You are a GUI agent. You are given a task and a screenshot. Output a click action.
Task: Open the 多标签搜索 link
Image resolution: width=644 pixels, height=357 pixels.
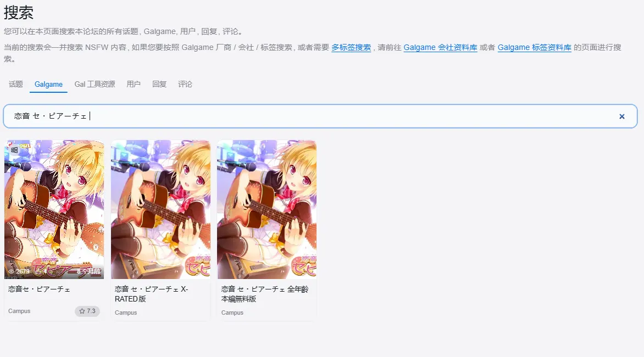point(351,48)
